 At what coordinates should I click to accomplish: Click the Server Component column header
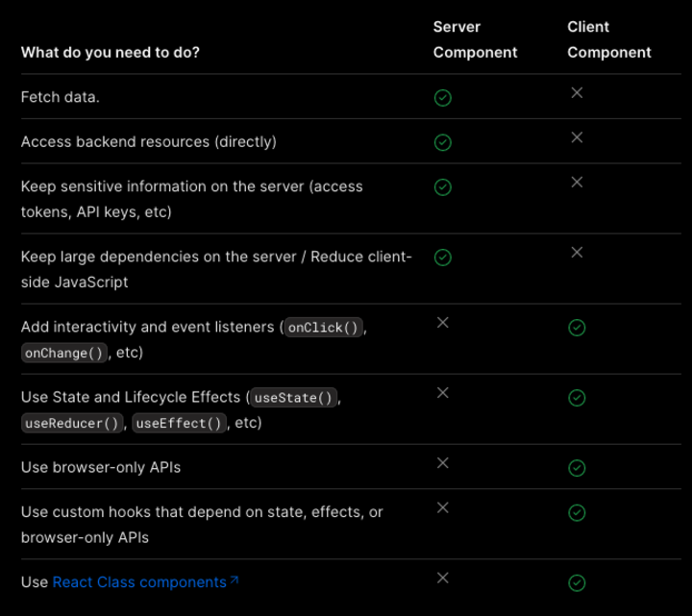[475, 39]
